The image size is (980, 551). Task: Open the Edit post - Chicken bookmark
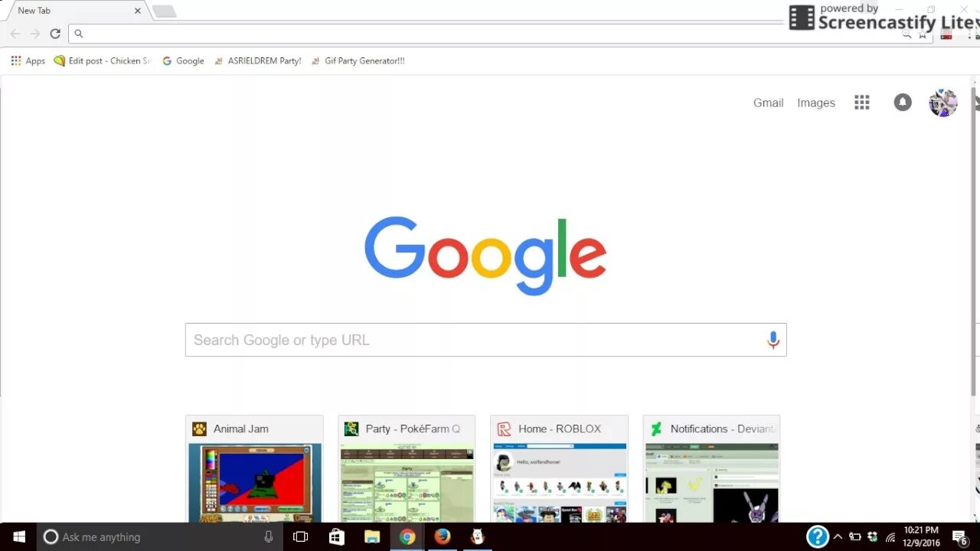pos(103,60)
